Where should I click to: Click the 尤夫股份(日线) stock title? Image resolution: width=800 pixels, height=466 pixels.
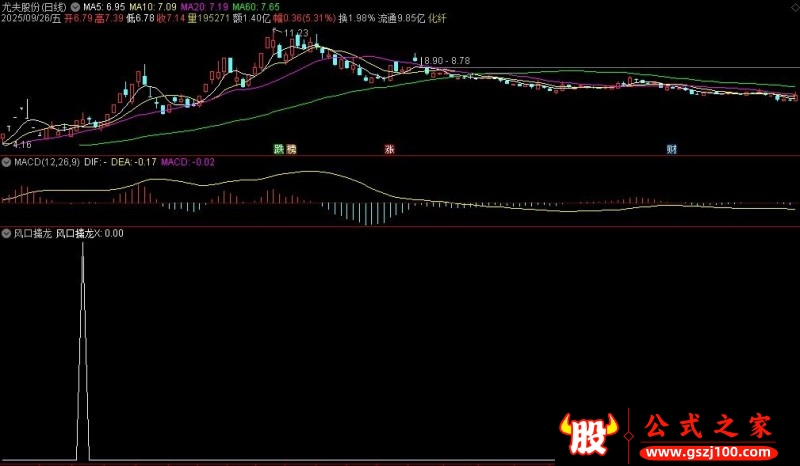(35, 7)
